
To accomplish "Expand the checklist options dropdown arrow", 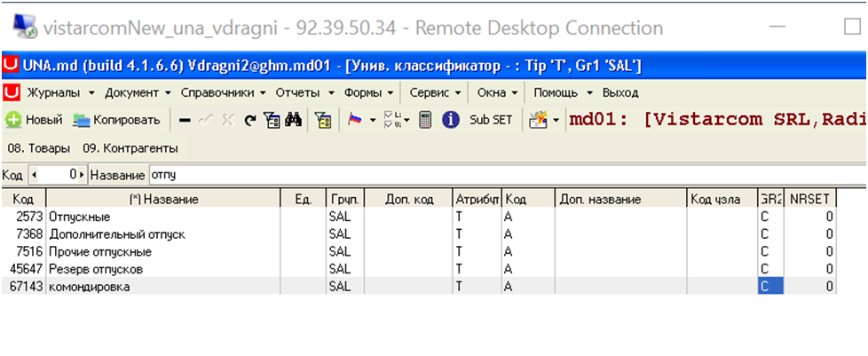I will [406, 120].
